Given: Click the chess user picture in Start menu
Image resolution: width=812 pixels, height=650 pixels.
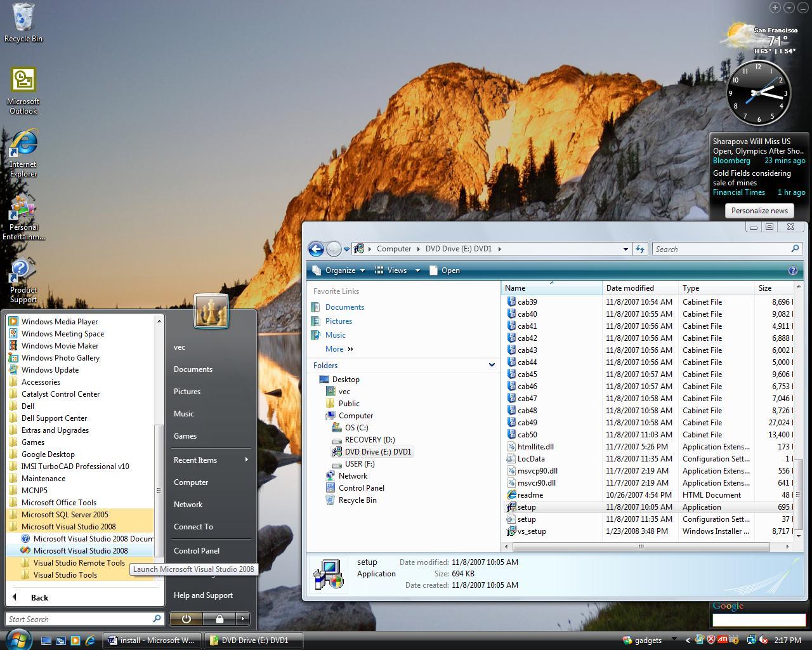Looking at the screenshot, I should click(211, 311).
